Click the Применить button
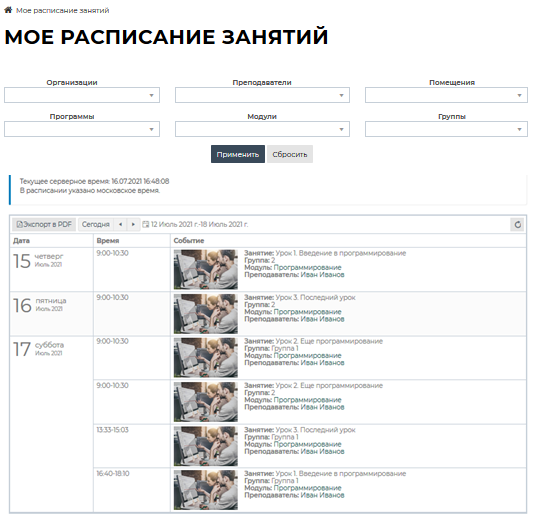Viewport: 555px width, 530px height. (238, 154)
